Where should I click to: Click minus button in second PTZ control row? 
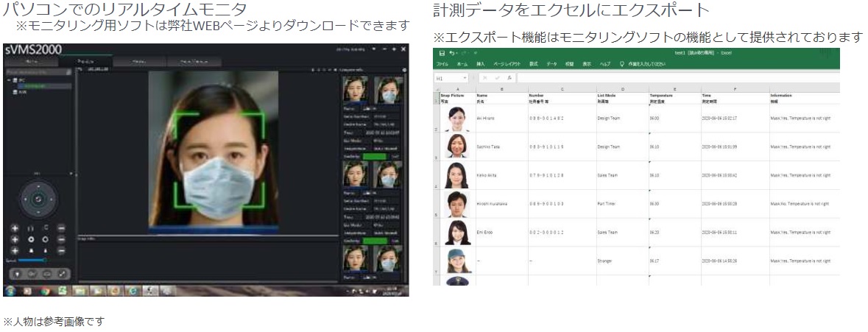pyautogui.click(x=61, y=239)
